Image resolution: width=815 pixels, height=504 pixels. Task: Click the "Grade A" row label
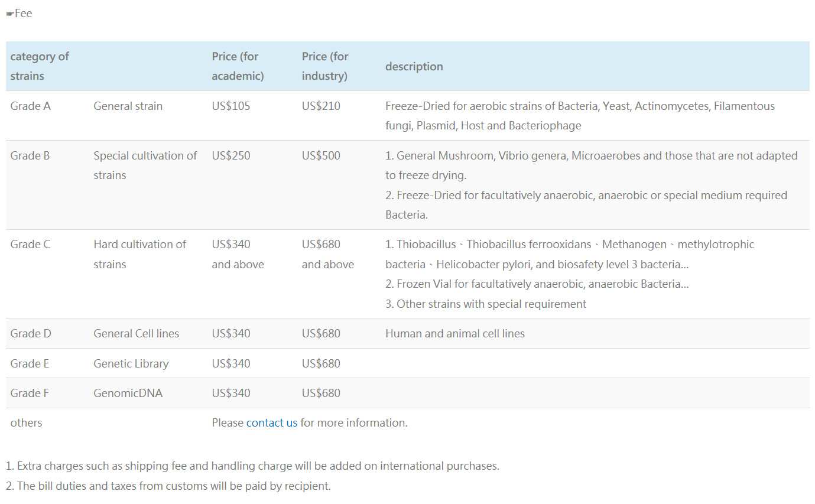(31, 106)
